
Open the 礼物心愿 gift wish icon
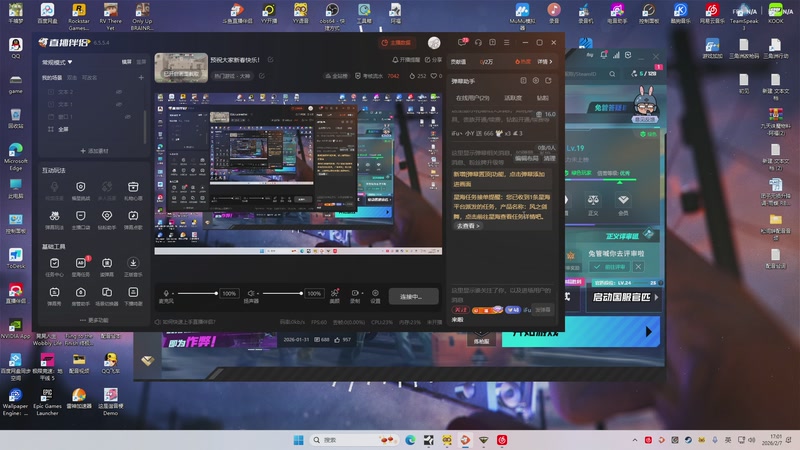tap(133, 191)
